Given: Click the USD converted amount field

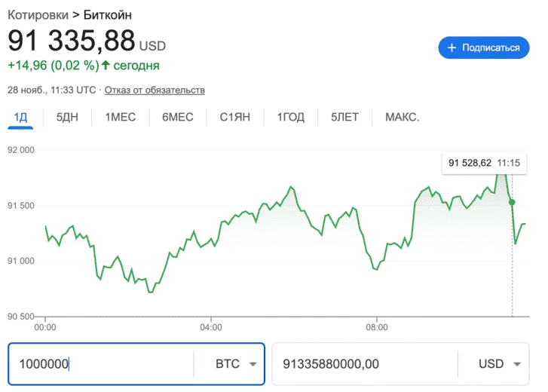Looking at the screenshot, I should tap(365, 364).
